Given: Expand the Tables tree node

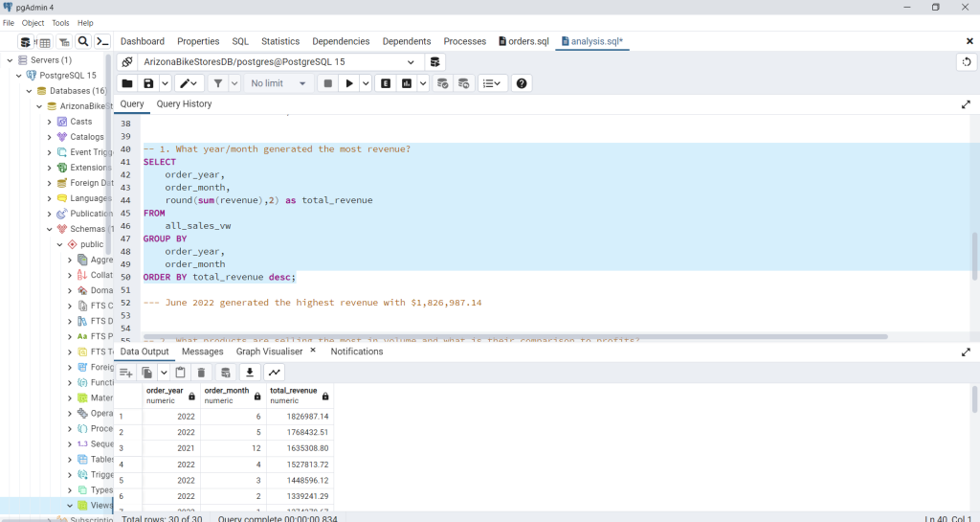Looking at the screenshot, I should (70, 459).
